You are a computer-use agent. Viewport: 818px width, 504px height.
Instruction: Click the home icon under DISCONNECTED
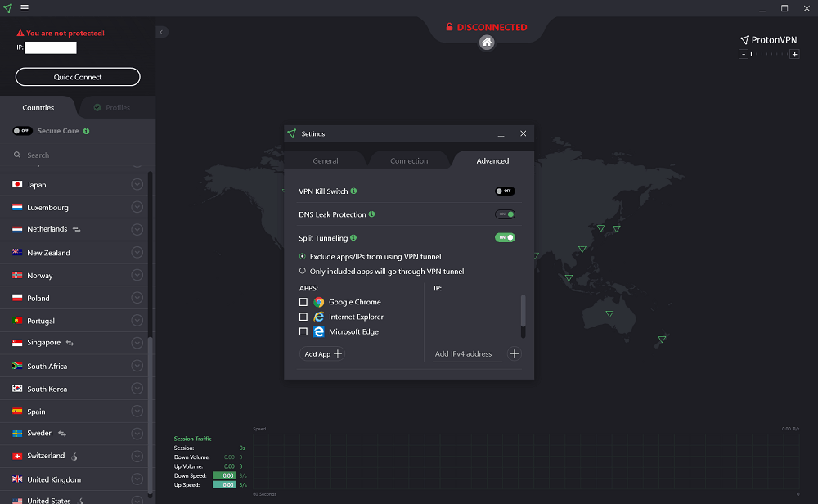[x=487, y=43]
